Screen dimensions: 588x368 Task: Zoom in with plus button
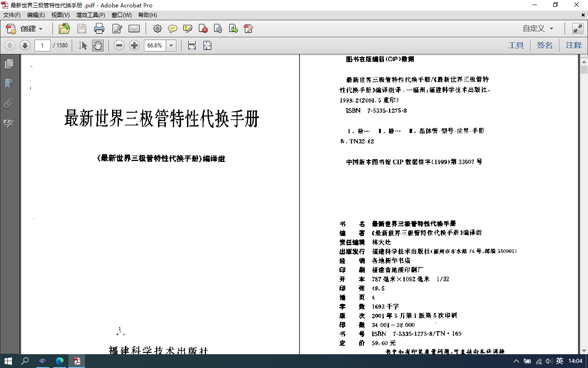coord(134,46)
